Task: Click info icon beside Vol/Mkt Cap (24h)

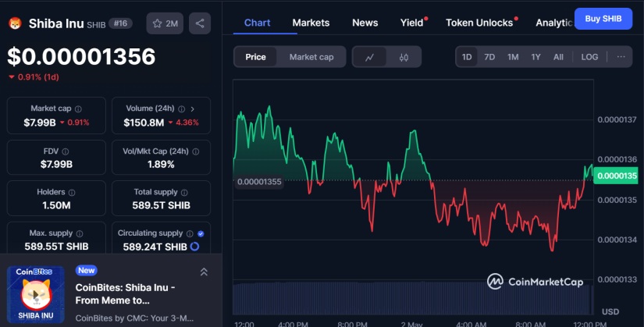Action: tap(195, 151)
